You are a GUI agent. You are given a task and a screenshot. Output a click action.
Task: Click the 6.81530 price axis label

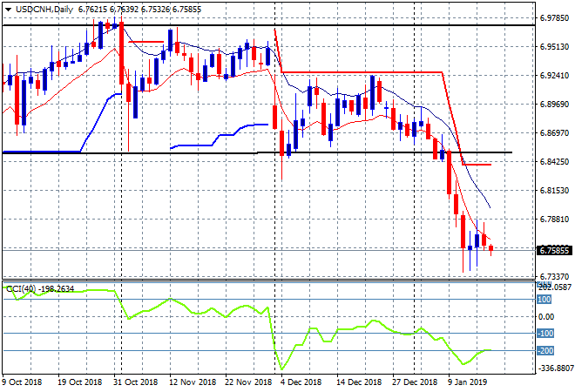(x=554, y=190)
